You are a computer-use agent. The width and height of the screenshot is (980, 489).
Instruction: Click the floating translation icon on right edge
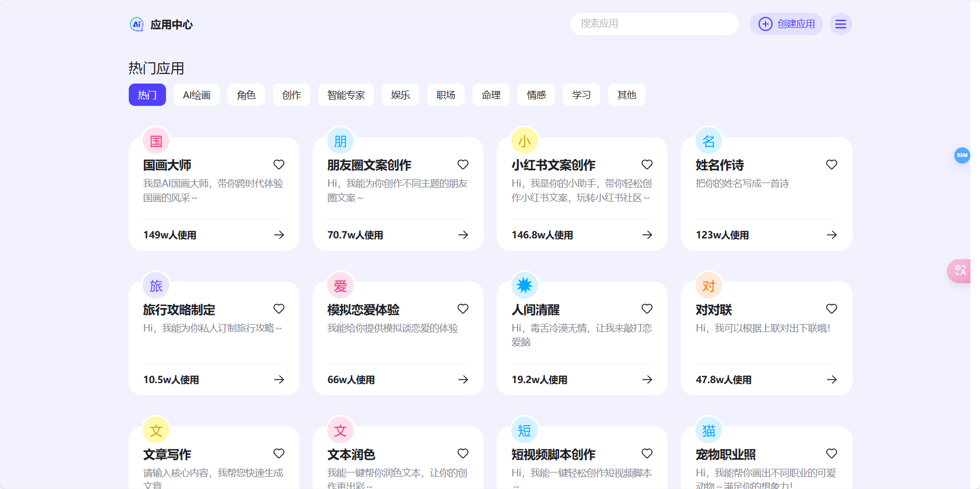961,270
